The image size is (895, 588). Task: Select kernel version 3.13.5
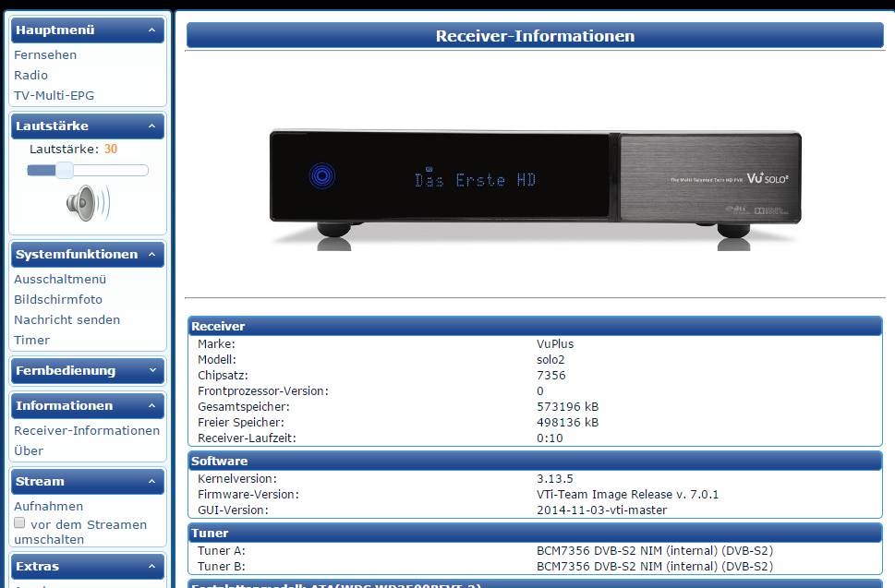pos(555,478)
